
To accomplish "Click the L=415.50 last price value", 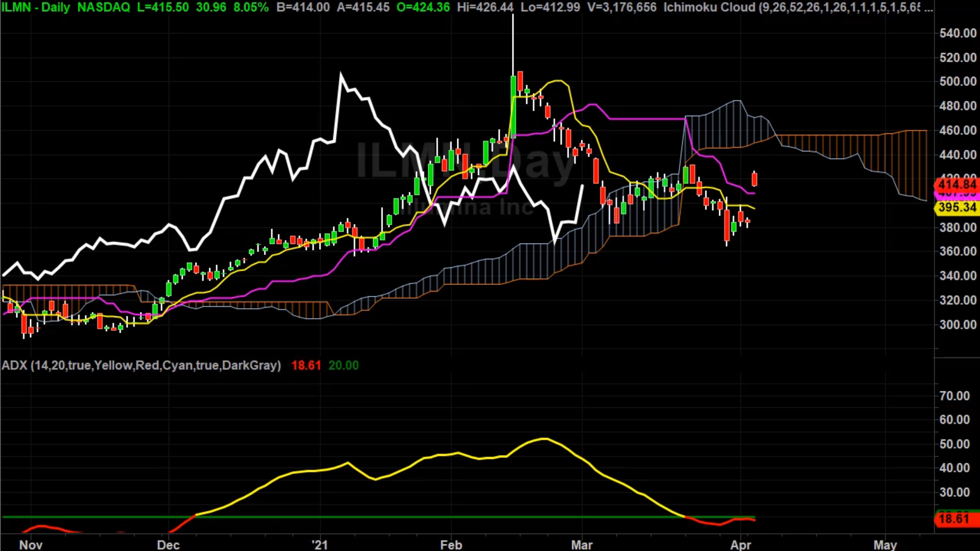I will coord(163,8).
